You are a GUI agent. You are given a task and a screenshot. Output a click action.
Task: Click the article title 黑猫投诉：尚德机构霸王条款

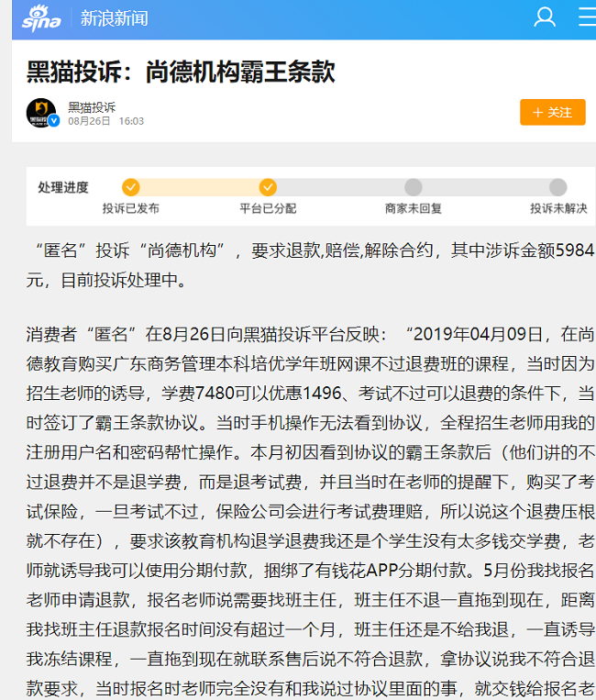tap(182, 72)
